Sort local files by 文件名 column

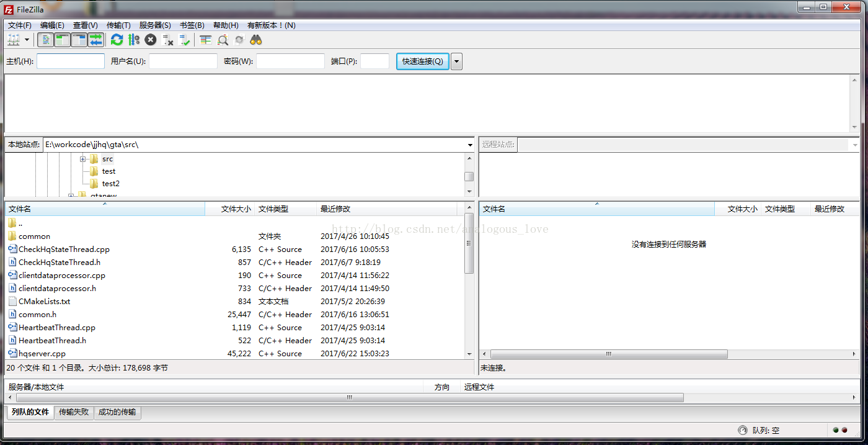click(x=105, y=209)
